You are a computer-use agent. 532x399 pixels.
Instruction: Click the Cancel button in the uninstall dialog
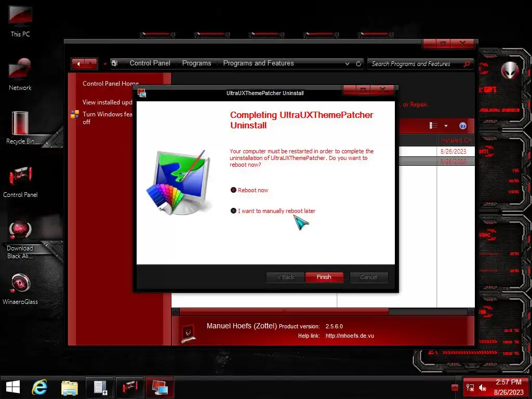(368, 277)
